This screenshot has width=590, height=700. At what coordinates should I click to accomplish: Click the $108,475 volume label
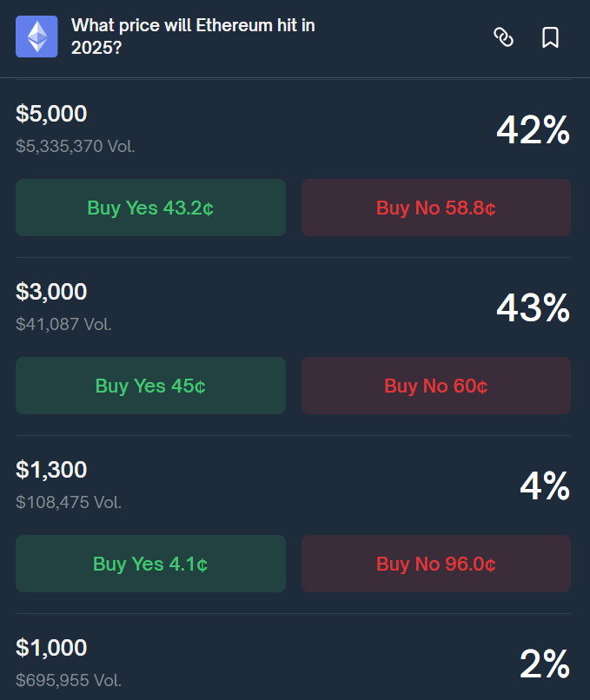(x=68, y=502)
